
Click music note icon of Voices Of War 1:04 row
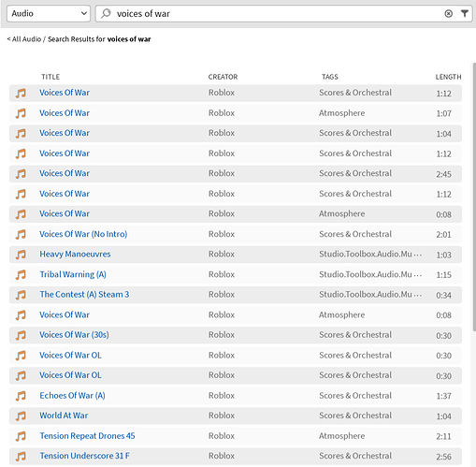pyautogui.click(x=21, y=133)
